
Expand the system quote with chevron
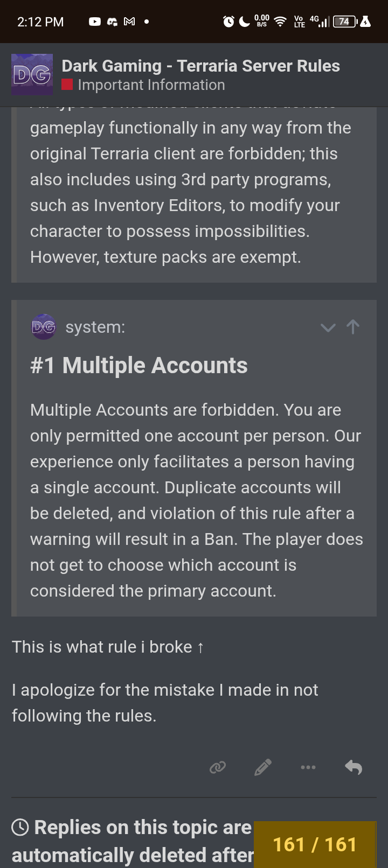328,327
